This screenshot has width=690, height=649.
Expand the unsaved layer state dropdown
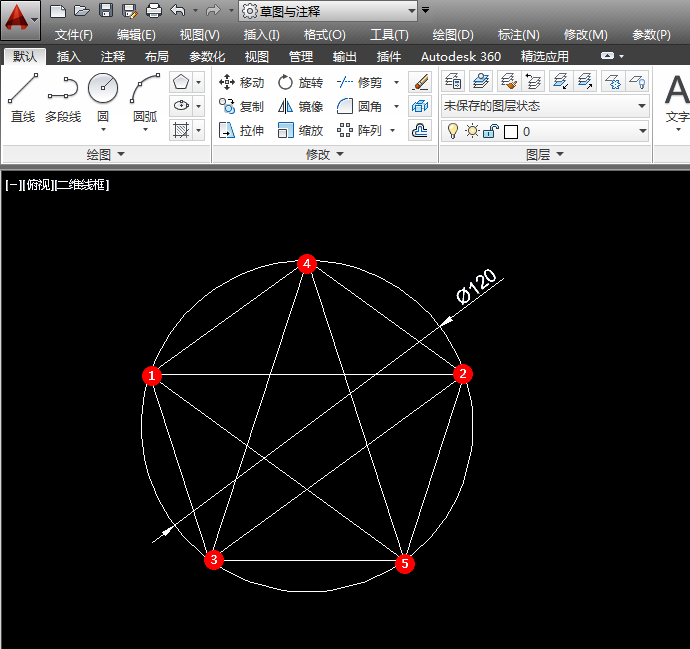coord(545,106)
